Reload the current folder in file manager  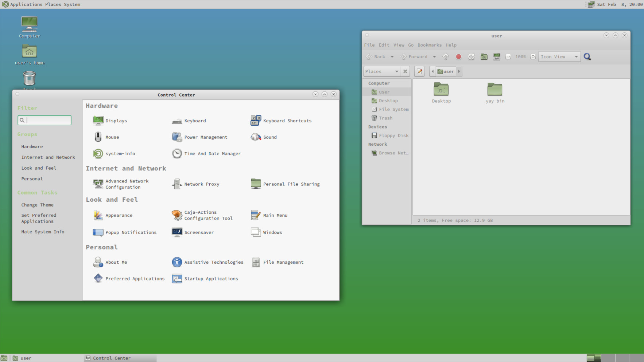(x=471, y=57)
